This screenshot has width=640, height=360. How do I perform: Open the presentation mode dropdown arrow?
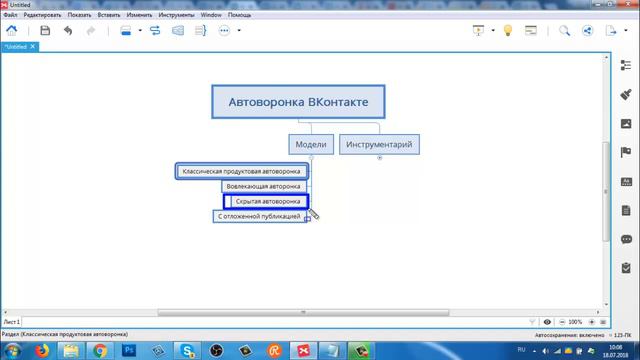[x=493, y=30]
